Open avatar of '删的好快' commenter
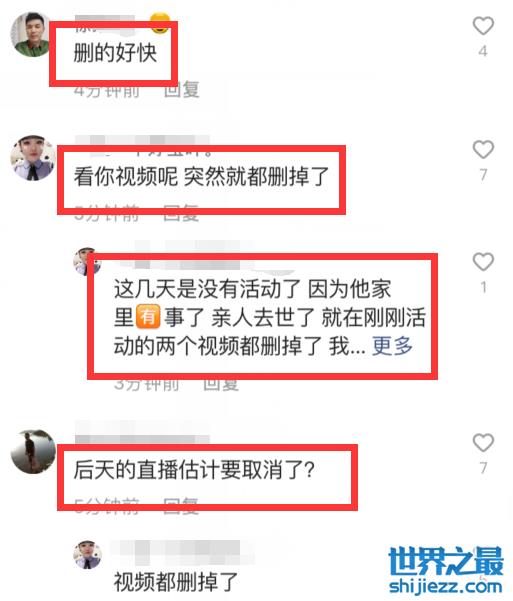Viewport: 513px width, 601px height. (31, 34)
